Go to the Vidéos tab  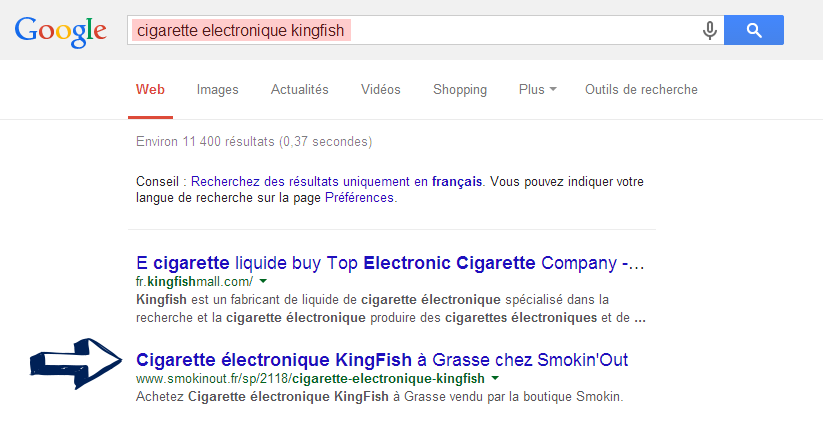380,90
